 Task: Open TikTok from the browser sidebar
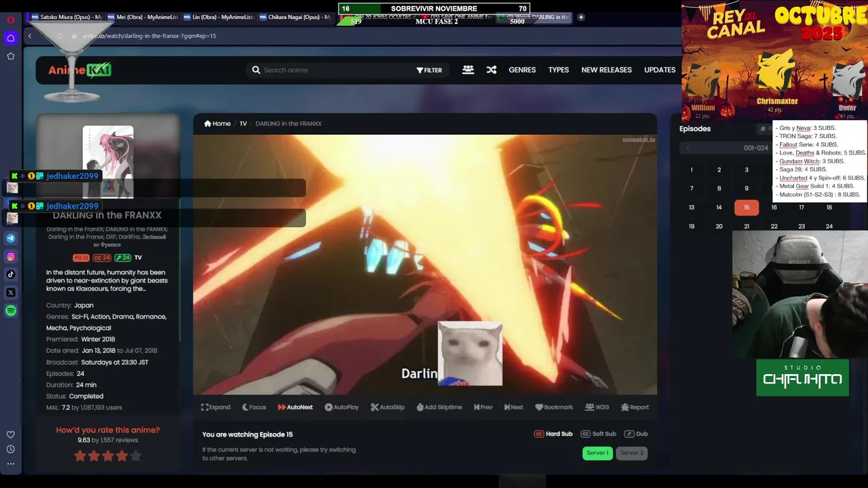click(11, 274)
